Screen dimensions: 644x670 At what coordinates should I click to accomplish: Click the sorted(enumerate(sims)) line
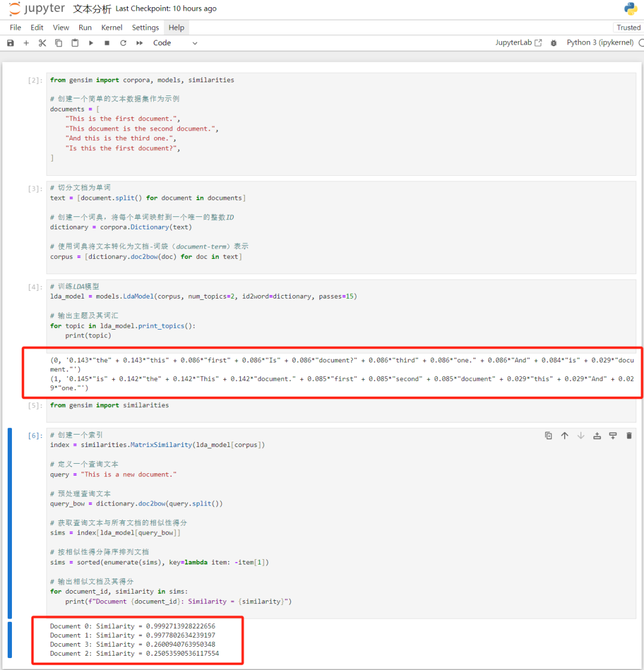(x=159, y=562)
